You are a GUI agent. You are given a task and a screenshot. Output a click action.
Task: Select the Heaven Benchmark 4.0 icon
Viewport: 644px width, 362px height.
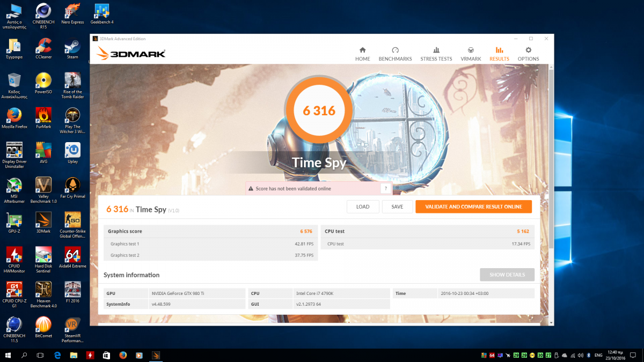tap(43, 295)
